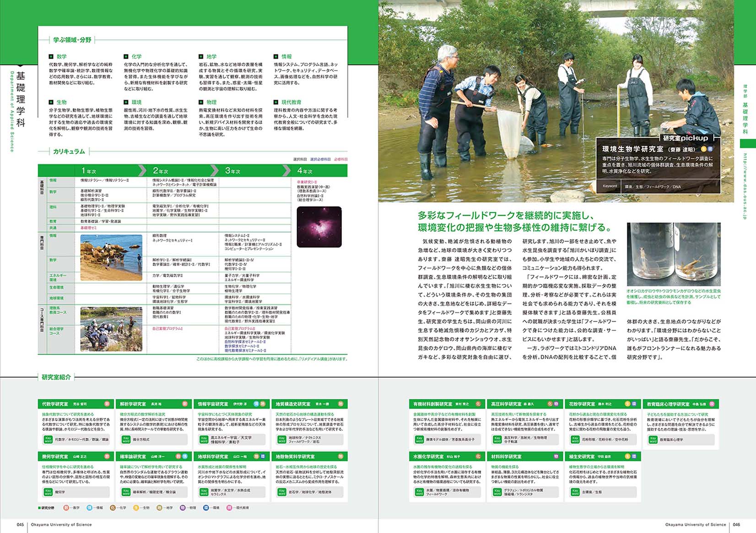Image resolution: width=756 pixels, height=533 pixels.
Task: Click the 学ぶ領域・分野 section heading
Action: pyautogui.click(x=72, y=40)
